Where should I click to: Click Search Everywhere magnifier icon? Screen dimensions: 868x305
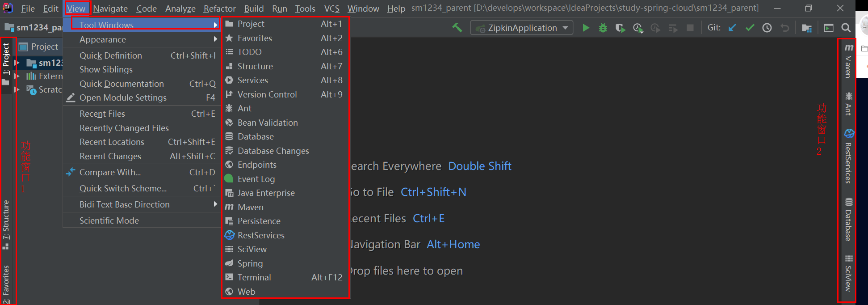(x=846, y=28)
